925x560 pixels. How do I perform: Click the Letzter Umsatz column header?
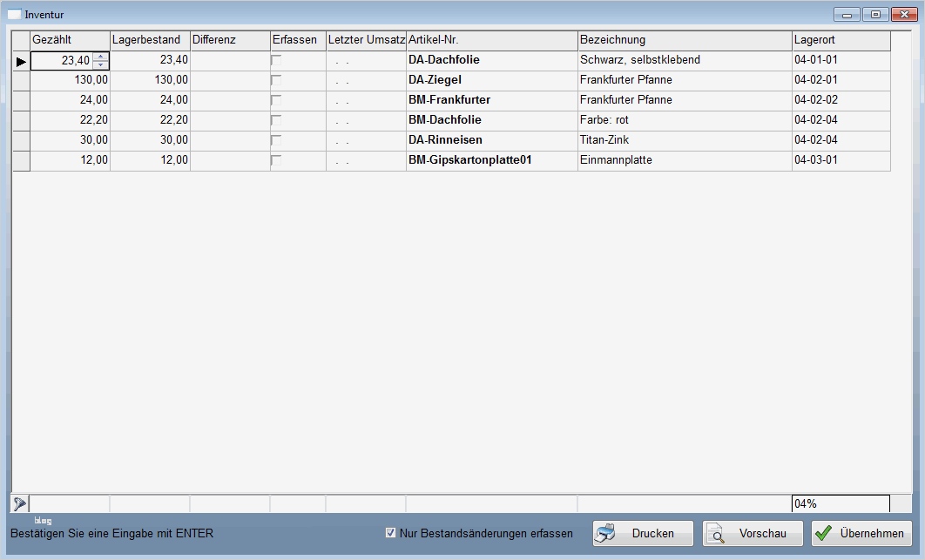pyautogui.click(x=367, y=40)
